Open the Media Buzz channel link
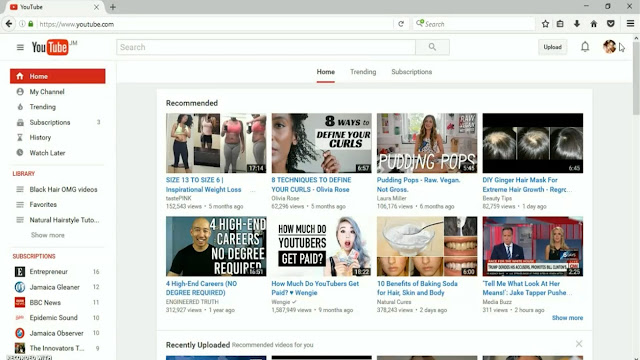This screenshot has width=640, height=360. click(497, 302)
